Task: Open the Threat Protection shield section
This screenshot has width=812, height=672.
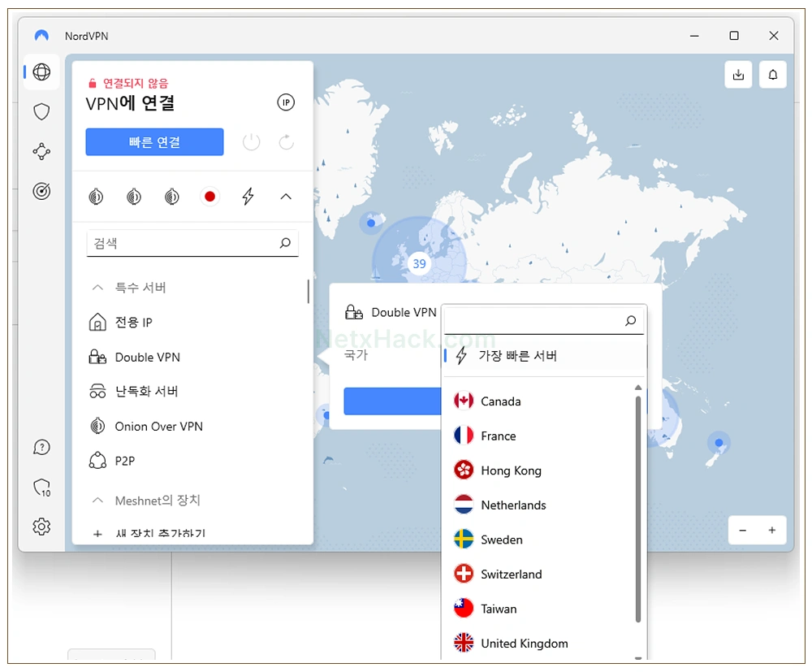Action: 41,111
